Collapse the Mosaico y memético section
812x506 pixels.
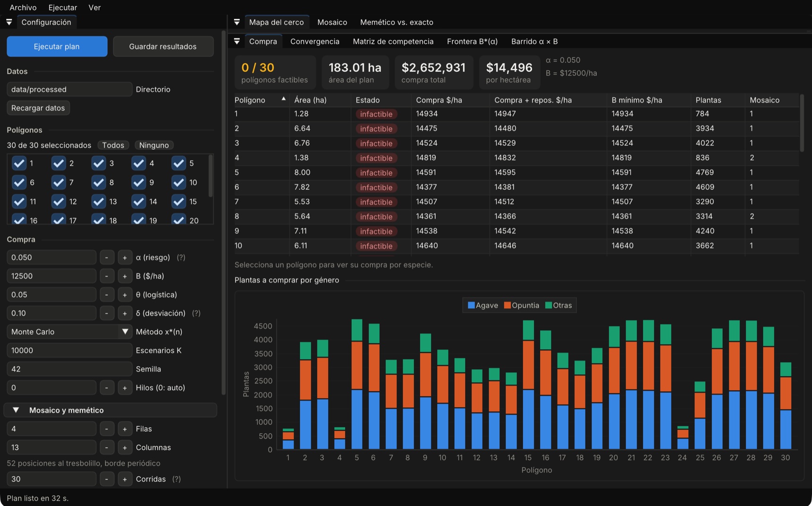pyautogui.click(x=110, y=410)
